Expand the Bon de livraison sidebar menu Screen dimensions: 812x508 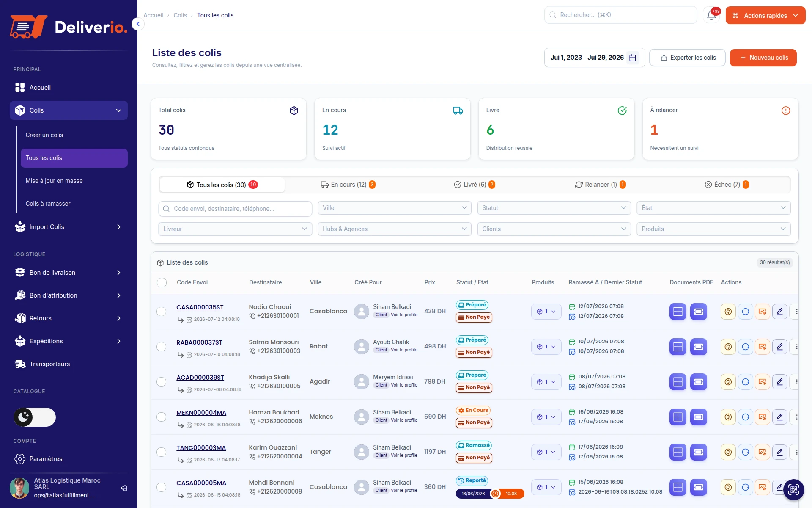tap(69, 273)
